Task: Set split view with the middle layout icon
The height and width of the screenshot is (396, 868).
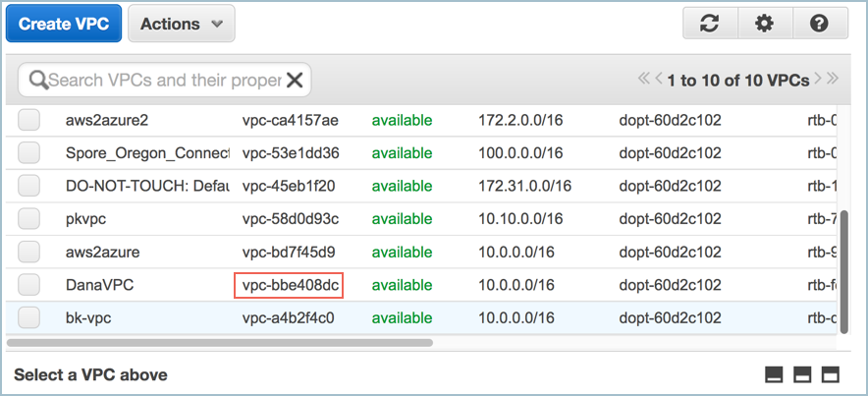Action: (x=802, y=374)
